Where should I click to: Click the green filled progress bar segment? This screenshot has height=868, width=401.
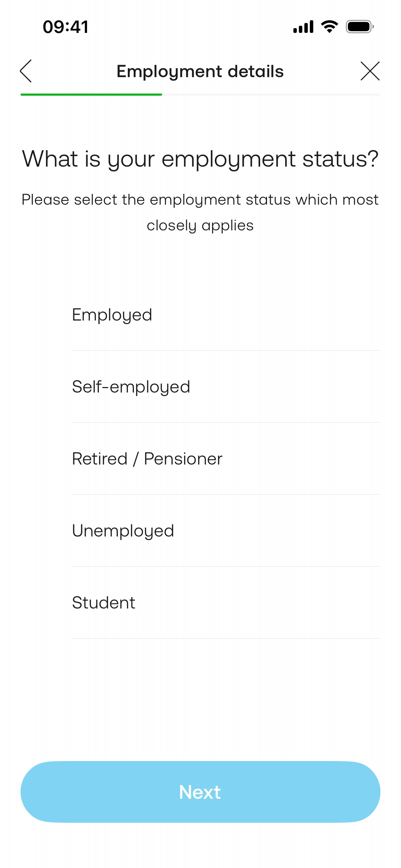91,94
